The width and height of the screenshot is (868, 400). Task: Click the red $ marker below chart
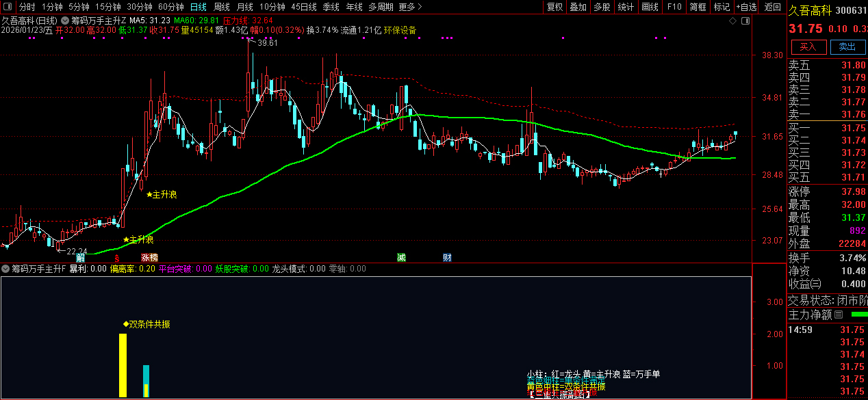[117, 258]
